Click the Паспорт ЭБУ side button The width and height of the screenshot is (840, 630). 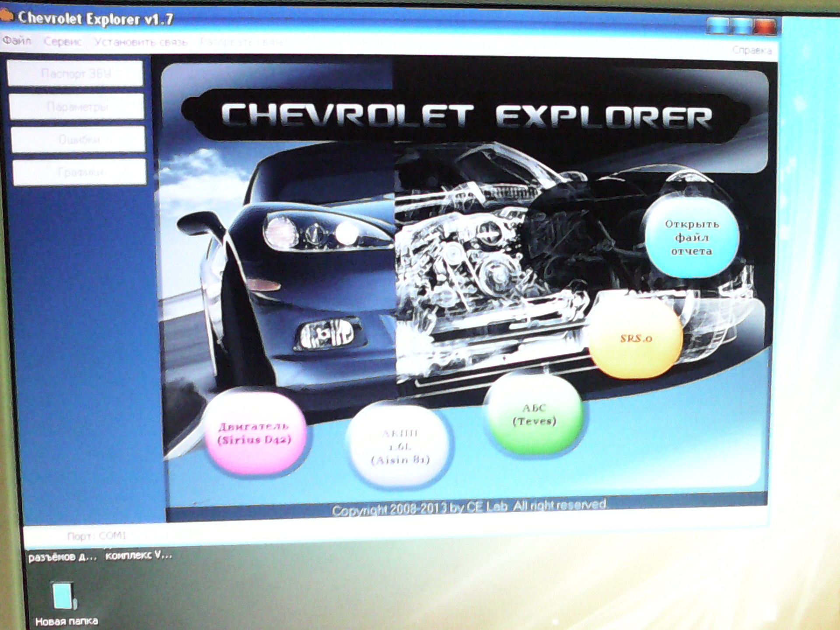75,73
